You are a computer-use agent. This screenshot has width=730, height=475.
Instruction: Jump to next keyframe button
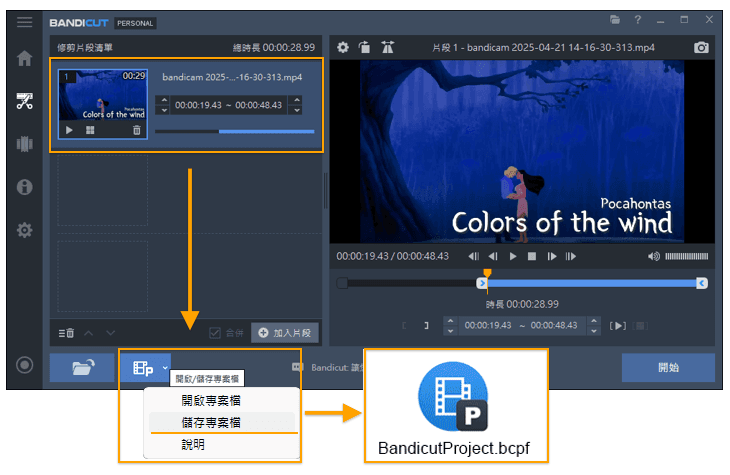pyautogui.click(x=571, y=256)
